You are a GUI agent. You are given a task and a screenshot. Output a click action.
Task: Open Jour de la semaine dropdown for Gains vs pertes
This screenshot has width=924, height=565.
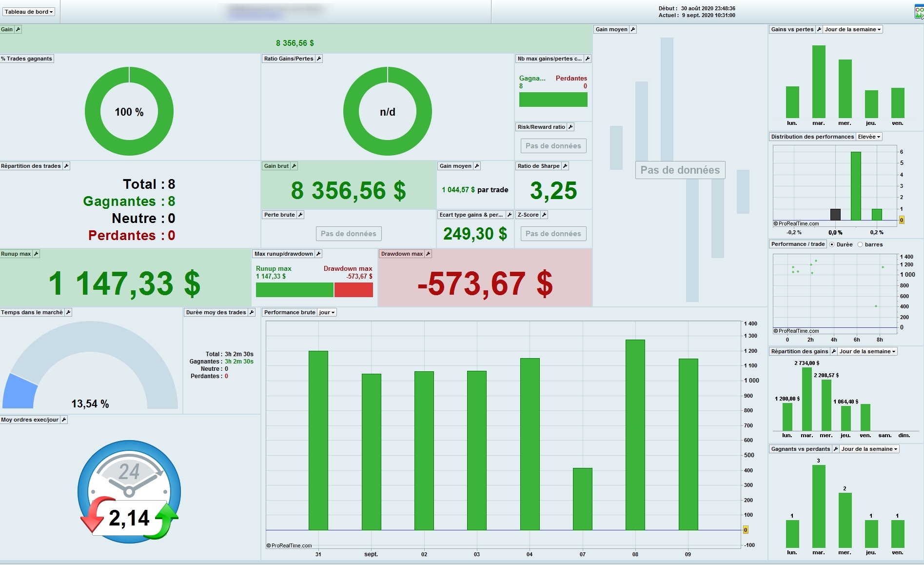point(853,29)
